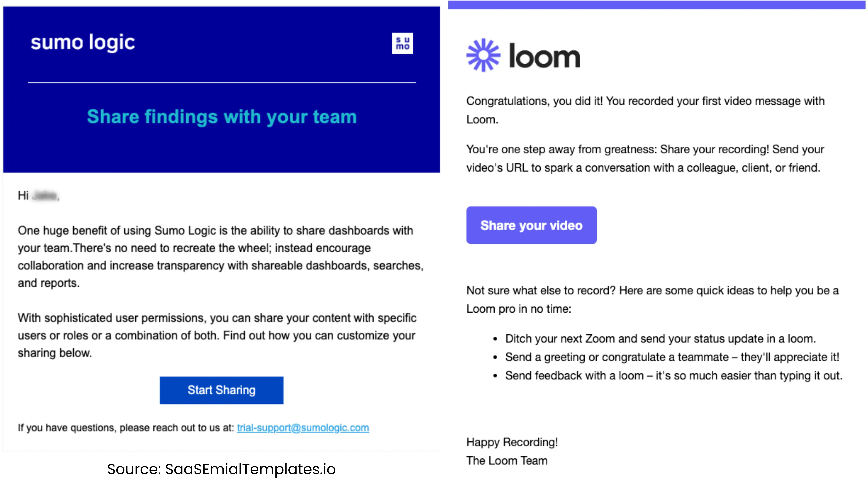
Task: Click the Loom starburst logo icon
Action: coord(483,55)
